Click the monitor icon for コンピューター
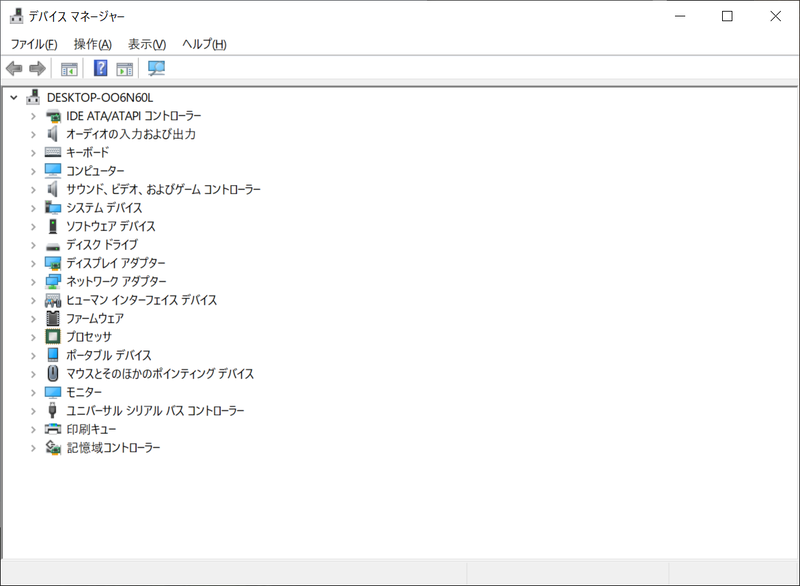This screenshot has height=586, width=800. pos(53,170)
